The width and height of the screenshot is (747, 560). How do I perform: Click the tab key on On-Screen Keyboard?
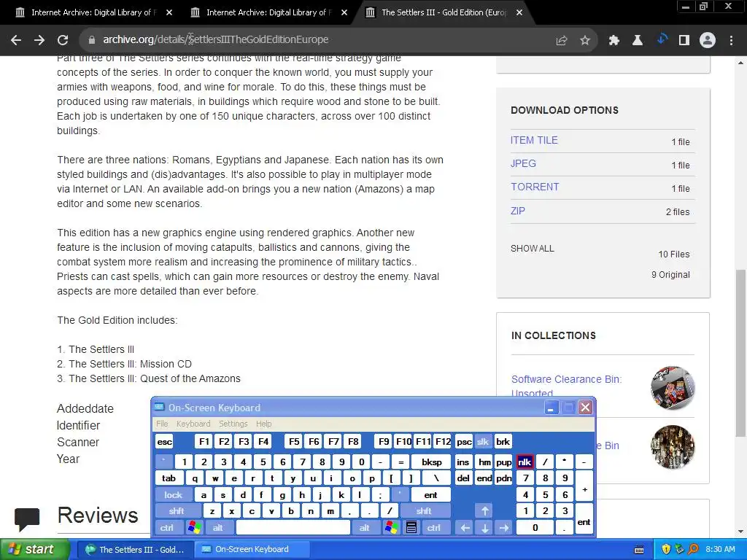(169, 478)
